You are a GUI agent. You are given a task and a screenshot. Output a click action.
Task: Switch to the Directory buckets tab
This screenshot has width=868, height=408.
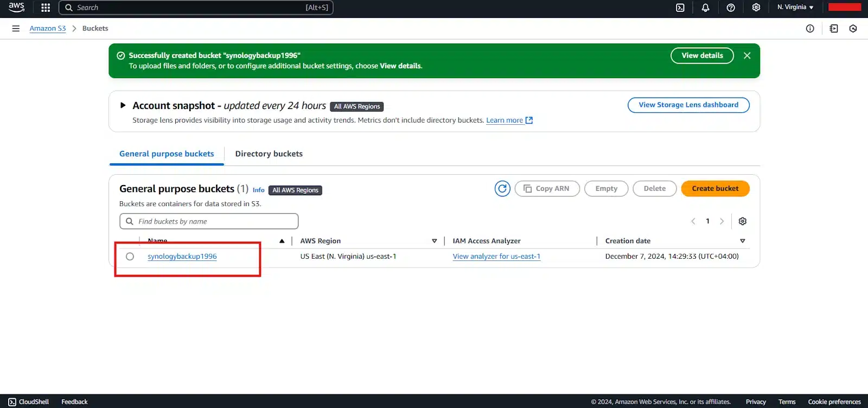(269, 154)
